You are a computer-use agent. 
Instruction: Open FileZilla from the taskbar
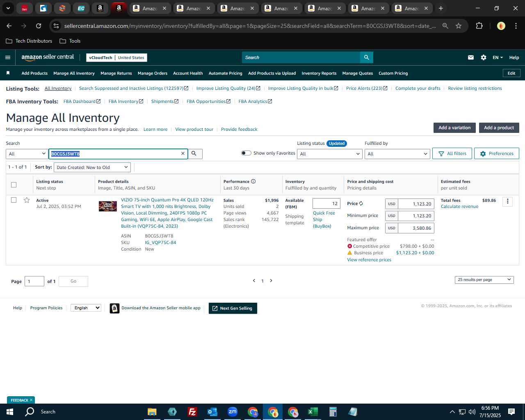pyautogui.click(x=192, y=412)
